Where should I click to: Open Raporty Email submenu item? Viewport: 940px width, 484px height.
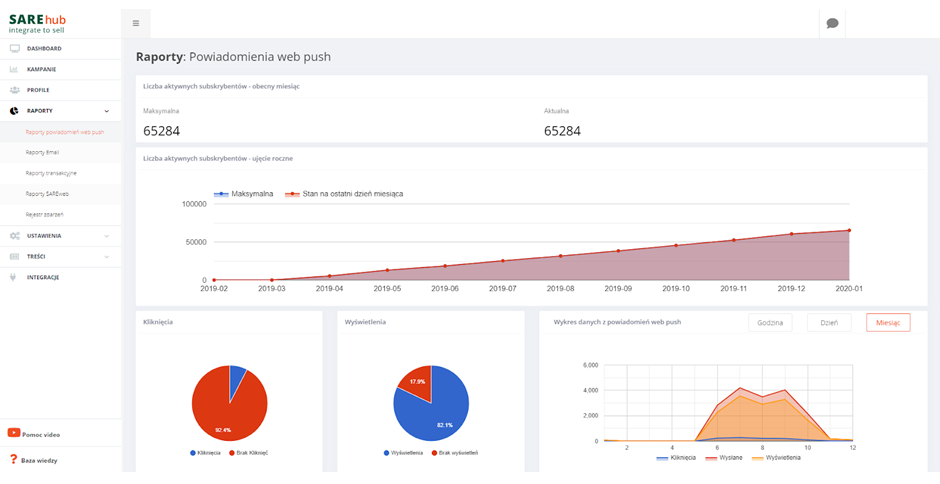43,152
